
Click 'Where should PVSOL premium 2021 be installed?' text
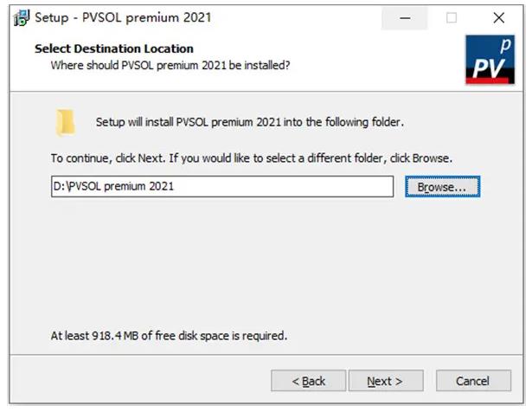(x=170, y=65)
